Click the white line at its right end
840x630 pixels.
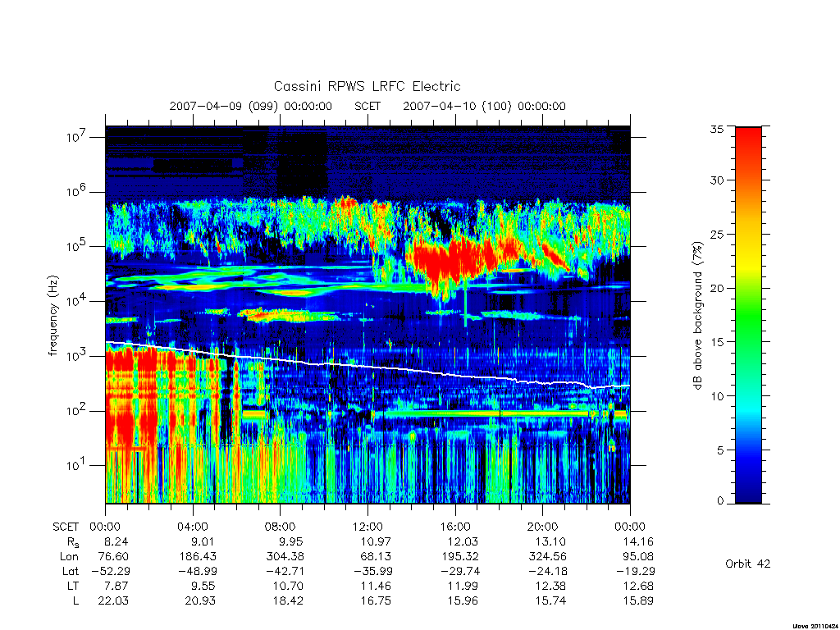(x=627, y=386)
